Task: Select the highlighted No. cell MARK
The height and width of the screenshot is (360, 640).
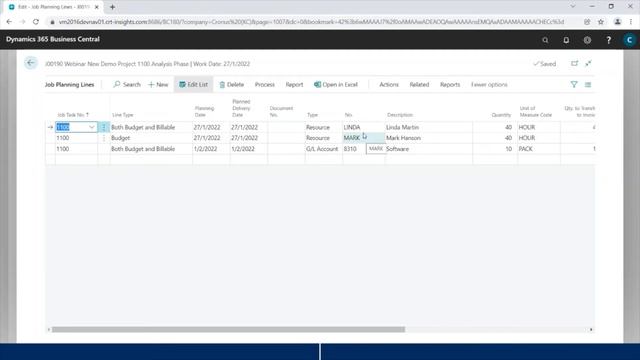Action: coord(363,138)
